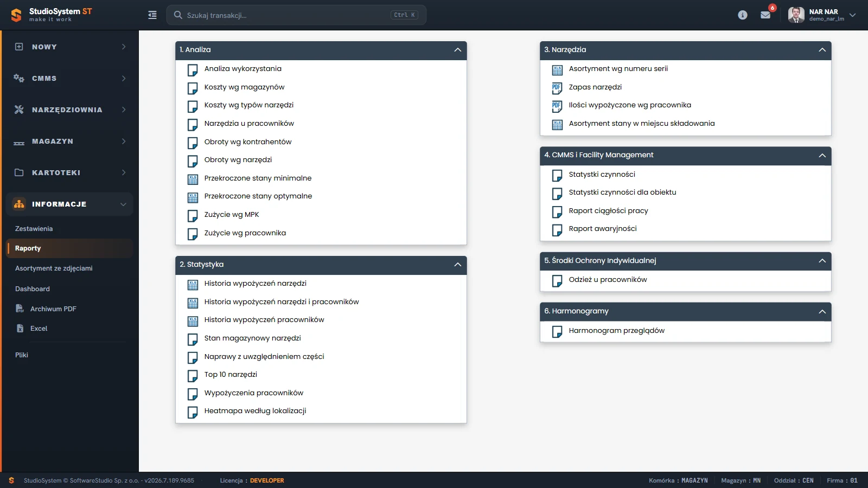Click the report icon beside Harmonogram przeglądów
This screenshot has height=488, width=868.
click(x=557, y=332)
